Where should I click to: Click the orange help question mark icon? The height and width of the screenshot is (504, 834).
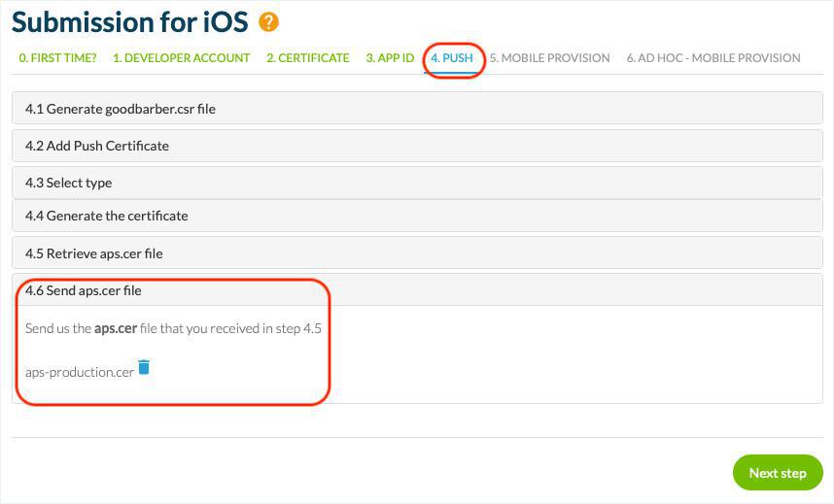(269, 22)
